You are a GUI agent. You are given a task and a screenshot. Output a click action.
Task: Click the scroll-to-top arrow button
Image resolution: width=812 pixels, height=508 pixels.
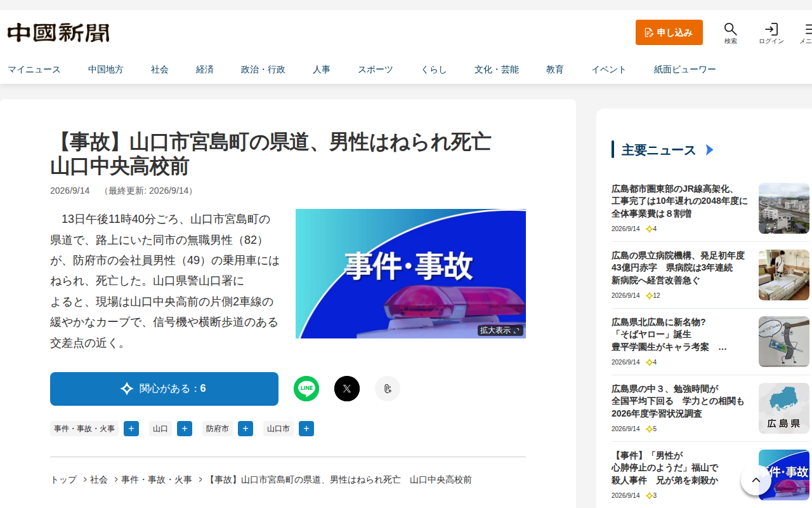click(x=756, y=480)
